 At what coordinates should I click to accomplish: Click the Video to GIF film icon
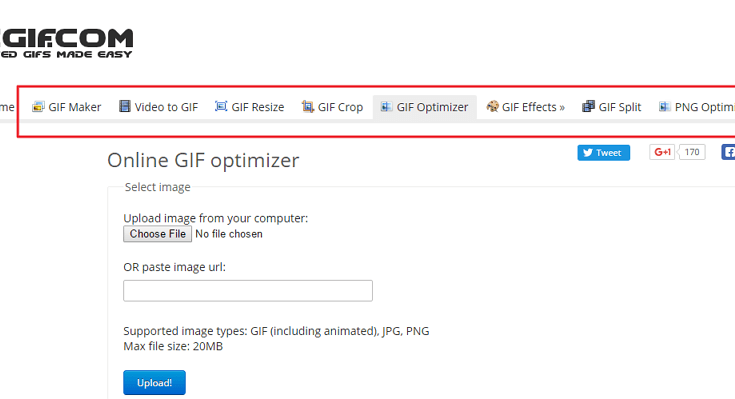[125, 106]
